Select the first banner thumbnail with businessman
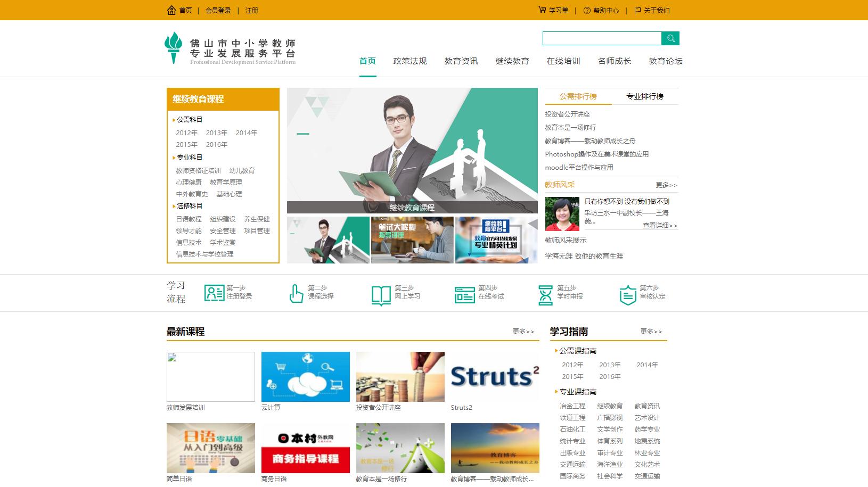 tap(328, 240)
